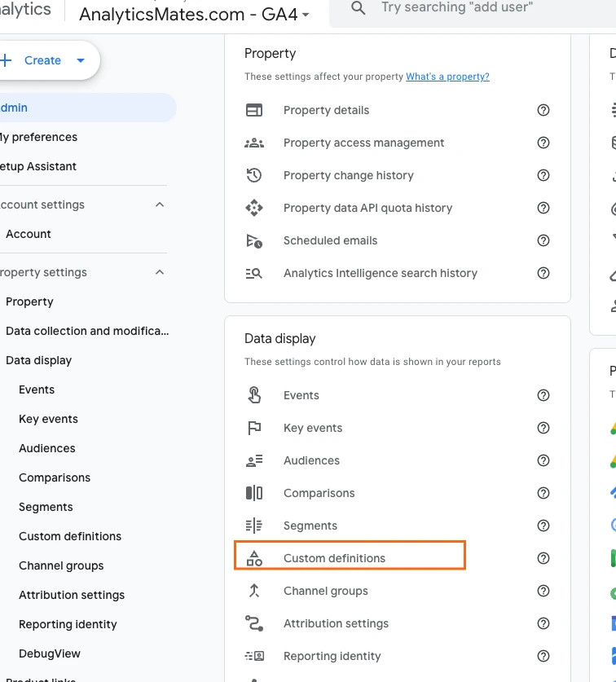Open Channel groups in the sidebar

tap(61, 565)
